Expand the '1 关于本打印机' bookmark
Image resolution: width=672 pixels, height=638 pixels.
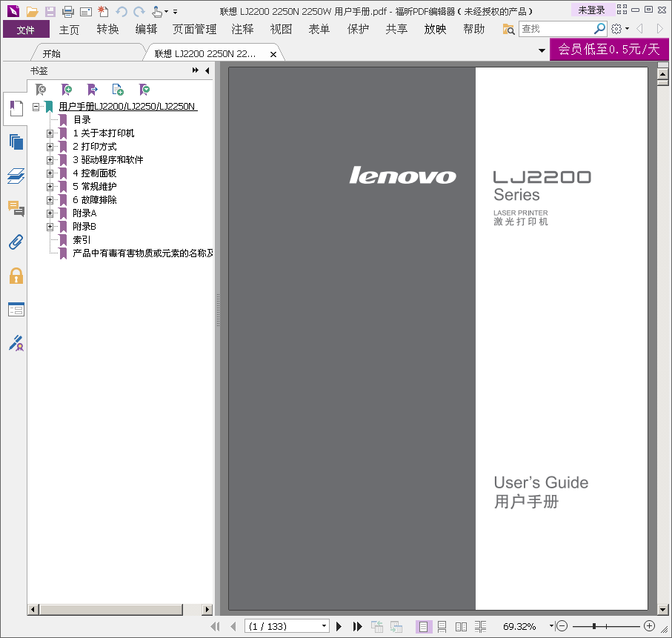coord(50,133)
